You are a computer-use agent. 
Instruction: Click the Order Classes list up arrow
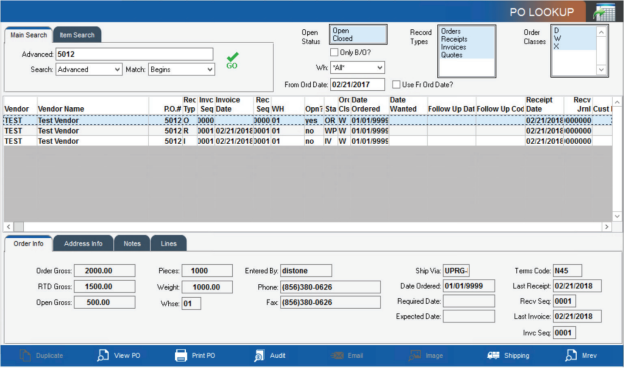(601, 32)
